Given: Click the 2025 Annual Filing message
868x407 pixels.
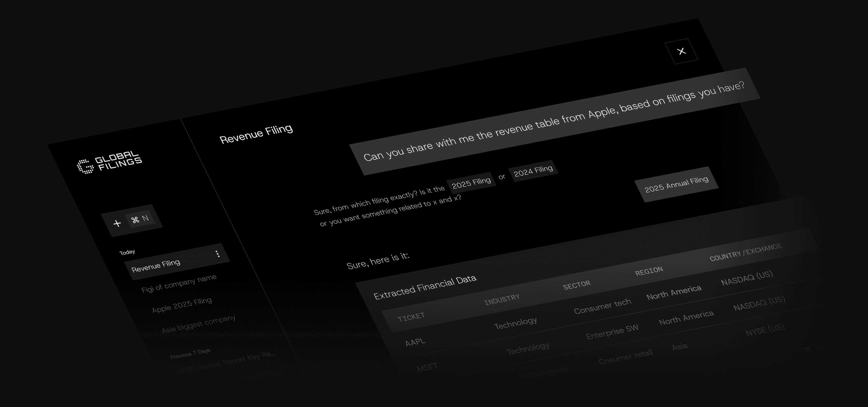Looking at the screenshot, I should [676, 185].
